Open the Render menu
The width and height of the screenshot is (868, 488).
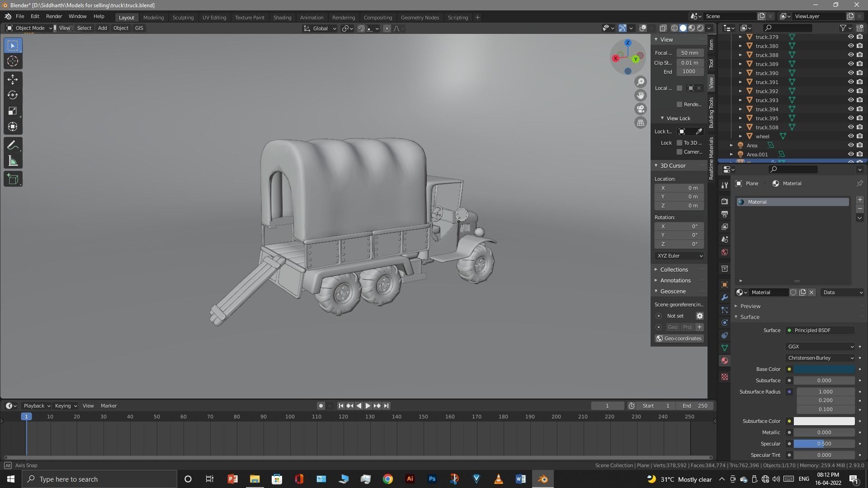pos(54,16)
